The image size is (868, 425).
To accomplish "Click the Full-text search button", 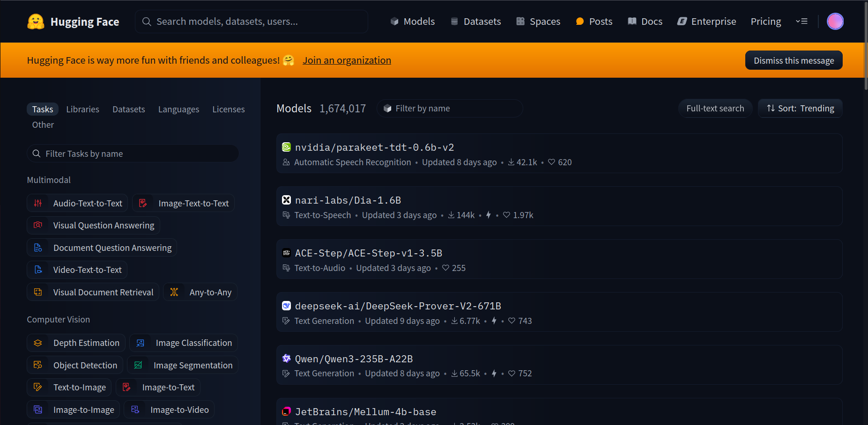I will point(715,109).
